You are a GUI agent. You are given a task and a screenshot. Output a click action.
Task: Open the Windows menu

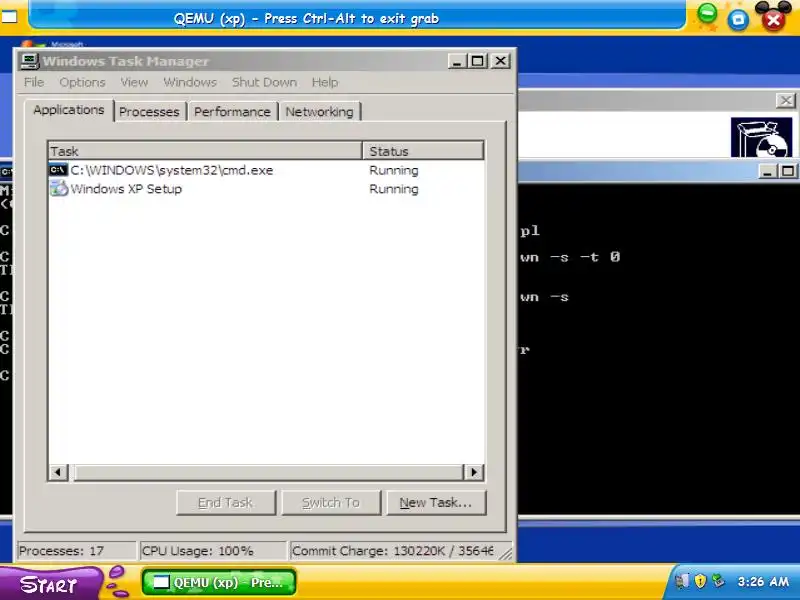[190, 82]
